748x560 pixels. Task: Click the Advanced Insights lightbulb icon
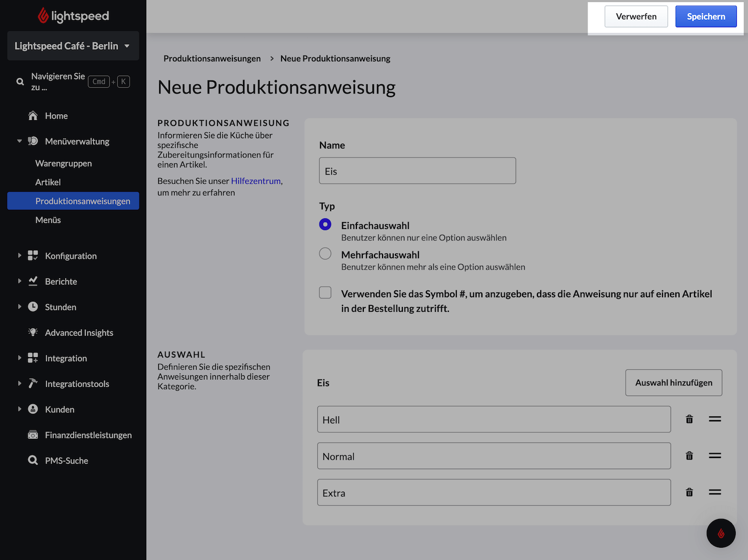[x=33, y=332]
